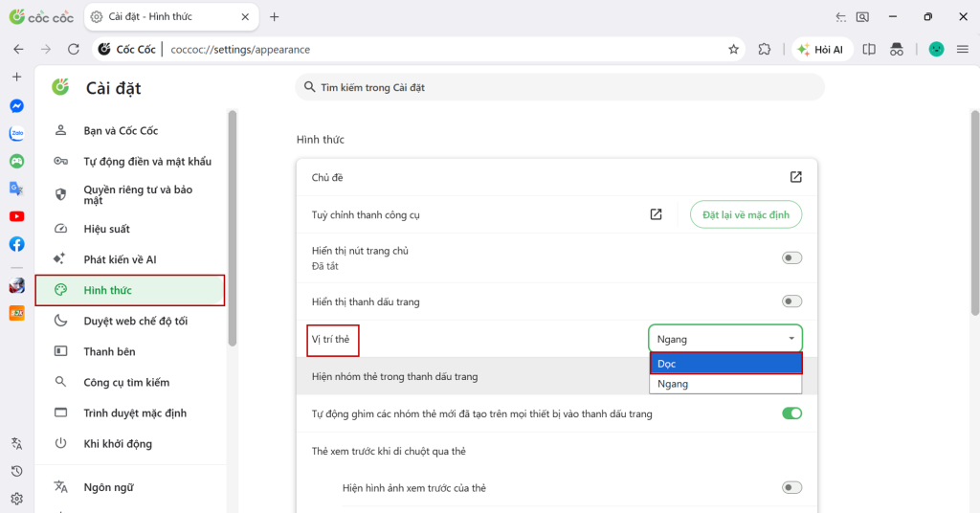Click the settings menu scrollbar

pyautogui.click(x=233, y=228)
